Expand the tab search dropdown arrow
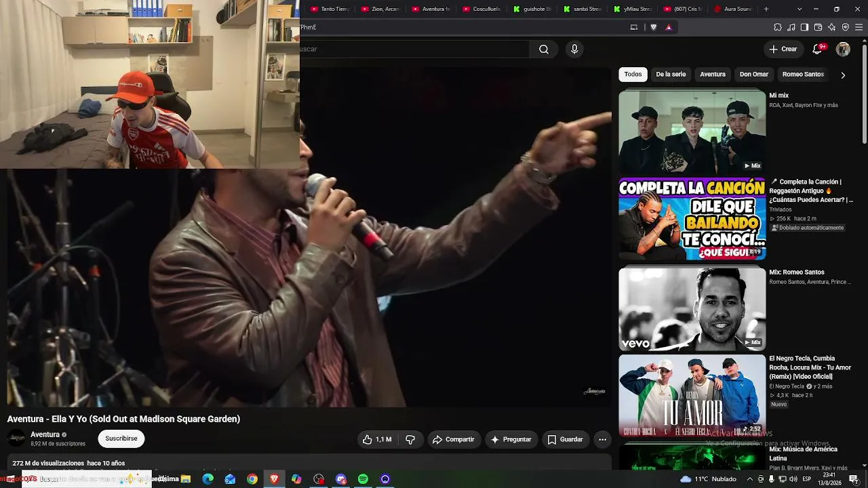Viewport: 868px width, 488px height. point(800,9)
